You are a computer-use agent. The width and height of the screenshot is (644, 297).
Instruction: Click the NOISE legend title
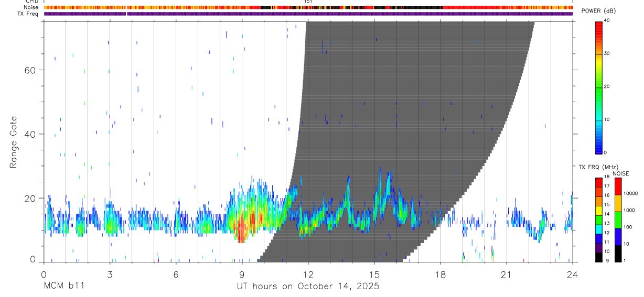tap(621, 174)
